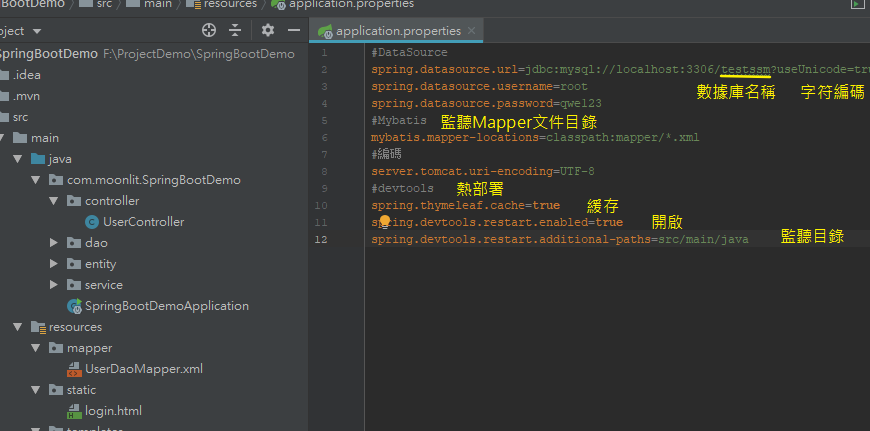The height and width of the screenshot is (431, 870).
Task: Click the light bulb intention icon
Action: [385, 223]
